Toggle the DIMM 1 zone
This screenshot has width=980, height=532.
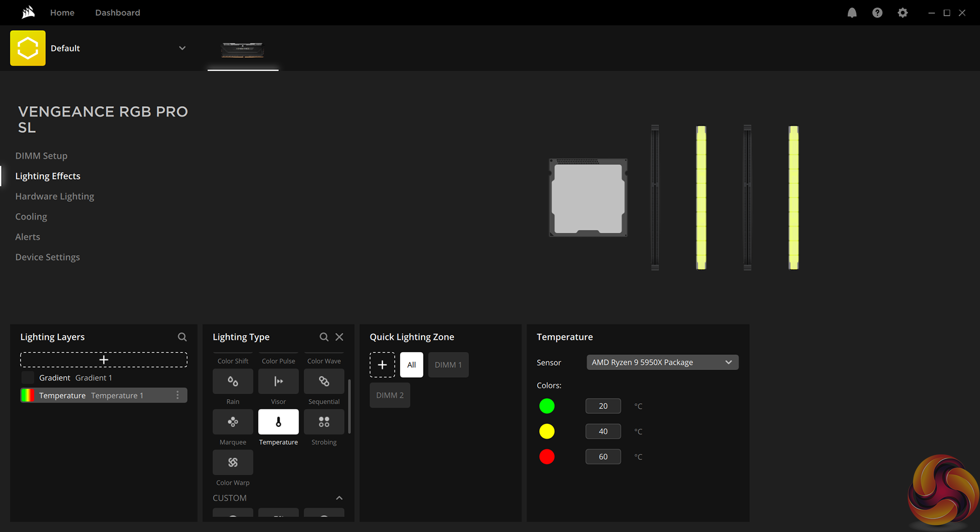pyautogui.click(x=448, y=365)
